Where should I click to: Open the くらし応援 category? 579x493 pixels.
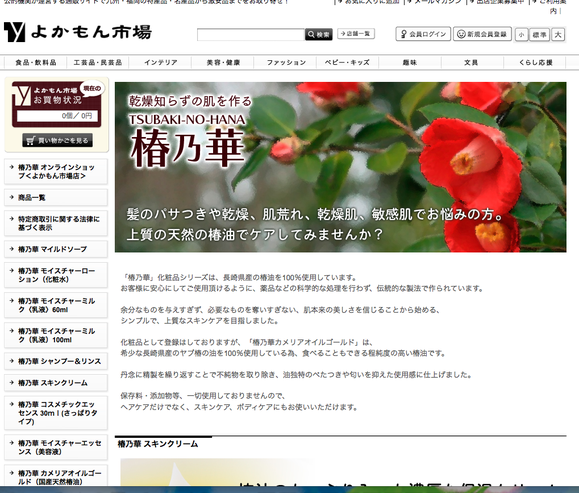click(535, 62)
